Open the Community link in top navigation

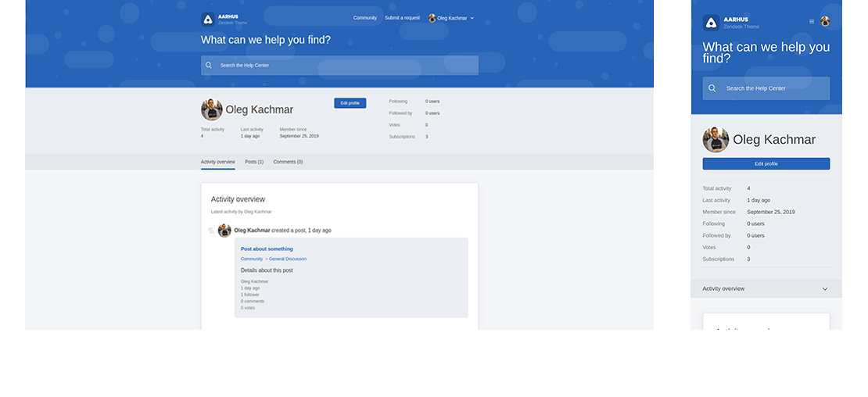(365, 18)
